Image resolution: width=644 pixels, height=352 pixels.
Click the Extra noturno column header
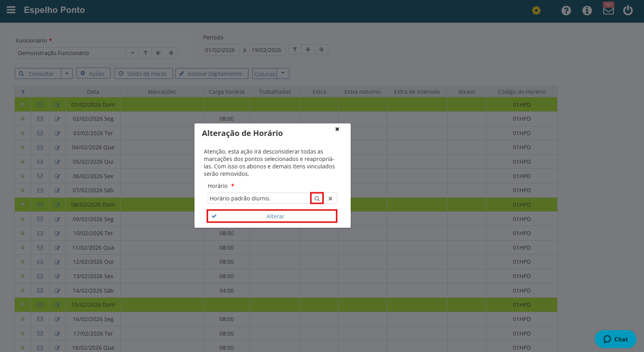tap(362, 92)
